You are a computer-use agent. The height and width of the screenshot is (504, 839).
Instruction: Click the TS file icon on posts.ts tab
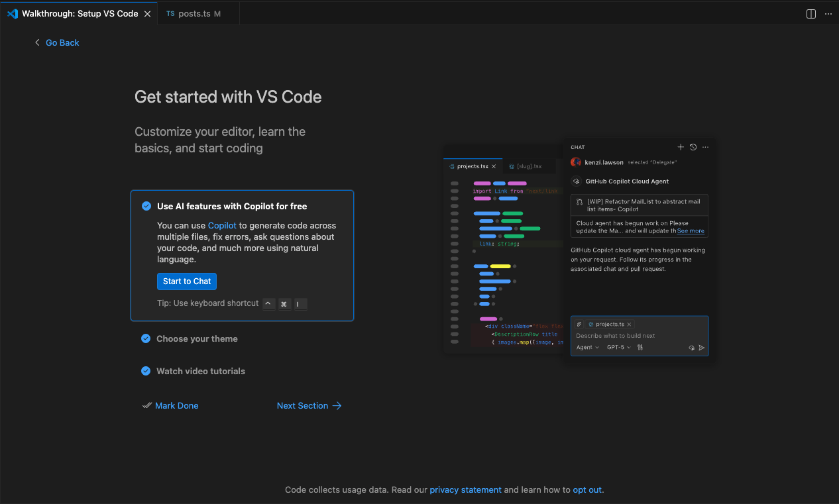(x=170, y=14)
